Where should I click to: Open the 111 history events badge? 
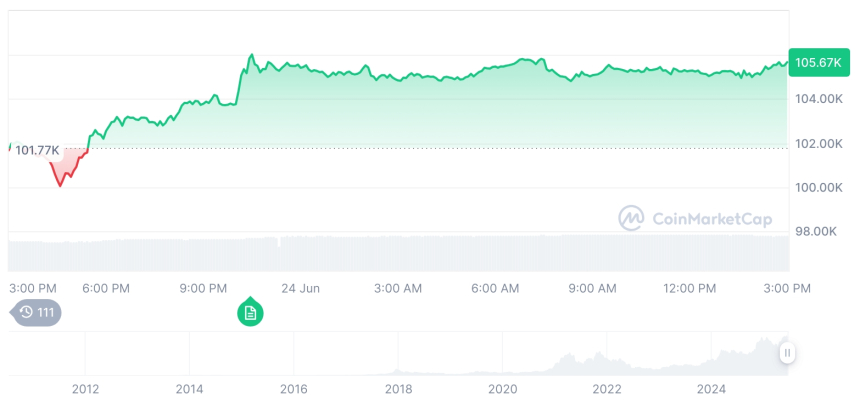(x=37, y=313)
